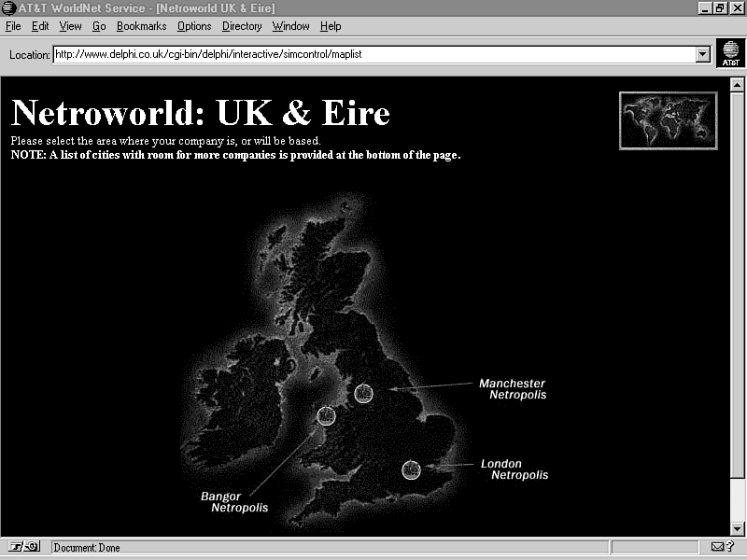The width and height of the screenshot is (747, 560).
Task: Open the Bookmarks menu
Action: pos(142,26)
